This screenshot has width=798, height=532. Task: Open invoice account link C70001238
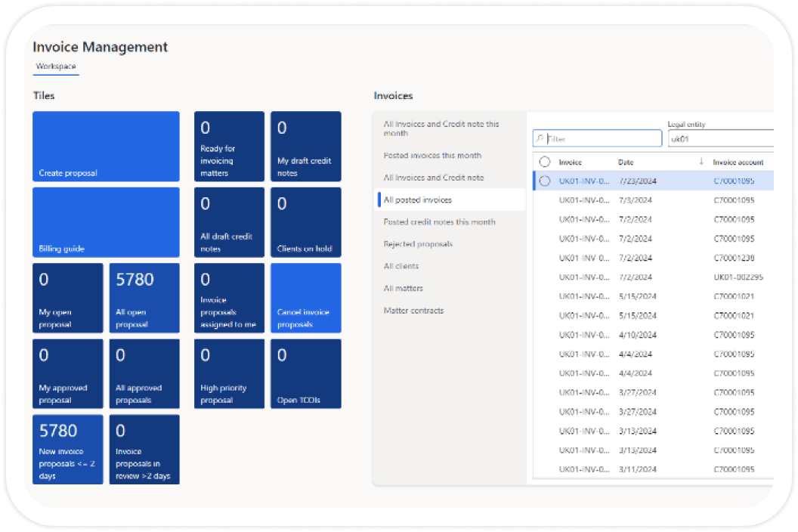[734, 258]
